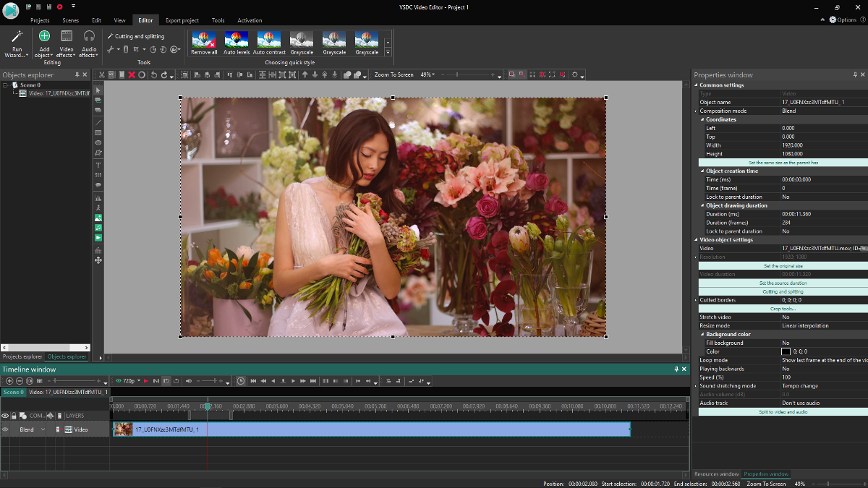
Task: Pin the Properties window panel
Action: [x=855, y=74]
